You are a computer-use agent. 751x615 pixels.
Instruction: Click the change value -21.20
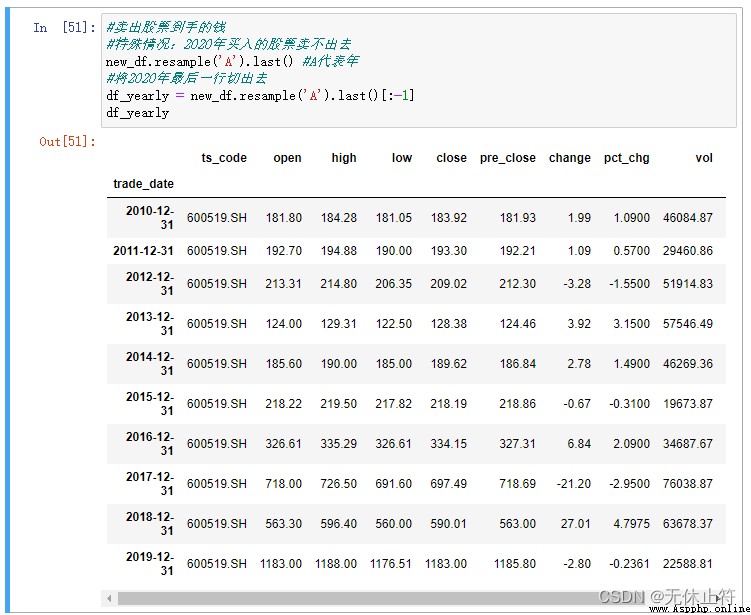click(x=574, y=484)
